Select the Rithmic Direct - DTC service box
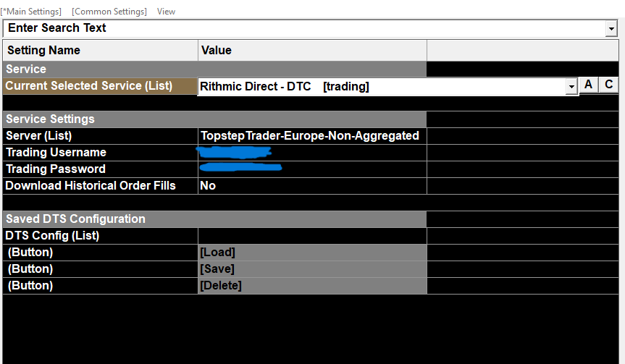The height and width of the screenshot is (364, 625). (x=381, y=87)
